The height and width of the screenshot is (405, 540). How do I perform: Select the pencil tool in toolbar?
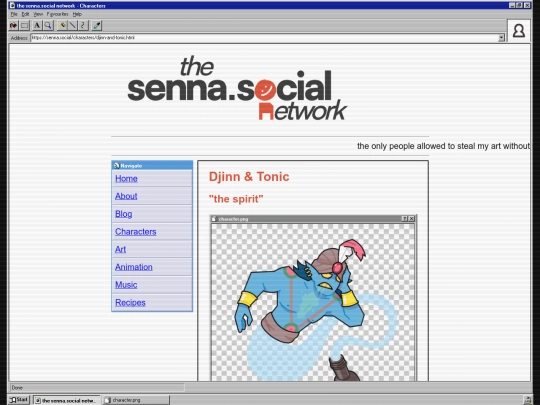point(62,25)
